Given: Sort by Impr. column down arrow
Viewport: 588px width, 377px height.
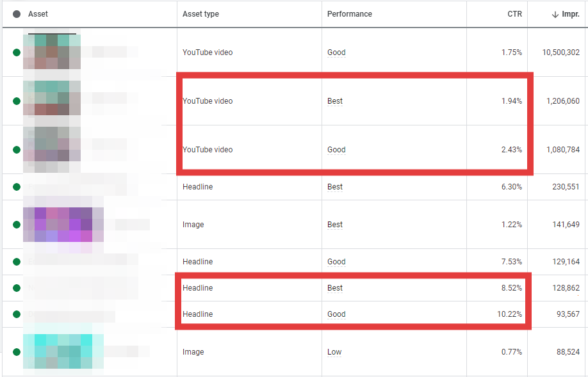Looking at the screenshot, I should coord(555,15).
